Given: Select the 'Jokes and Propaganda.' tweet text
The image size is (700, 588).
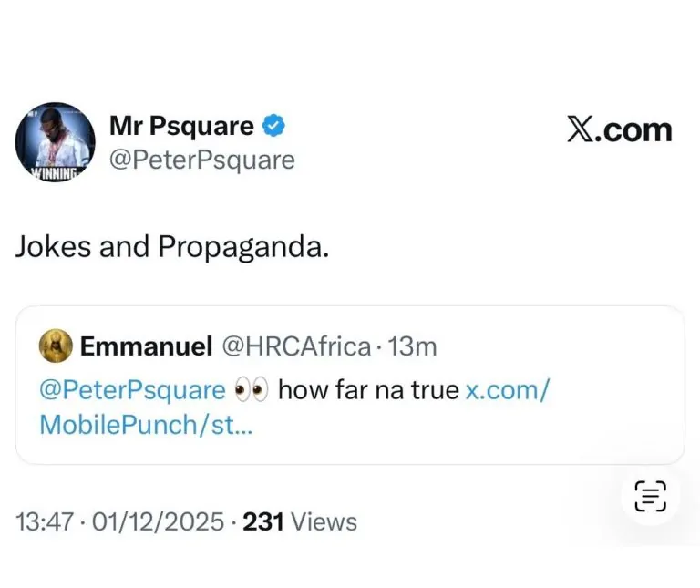Looking at the screenshot, I should click(172, 249).
